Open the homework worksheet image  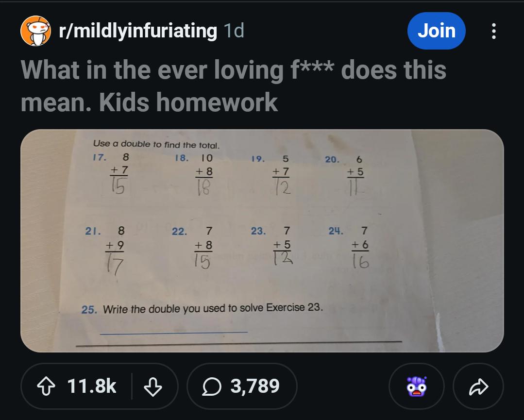point(262,240)
